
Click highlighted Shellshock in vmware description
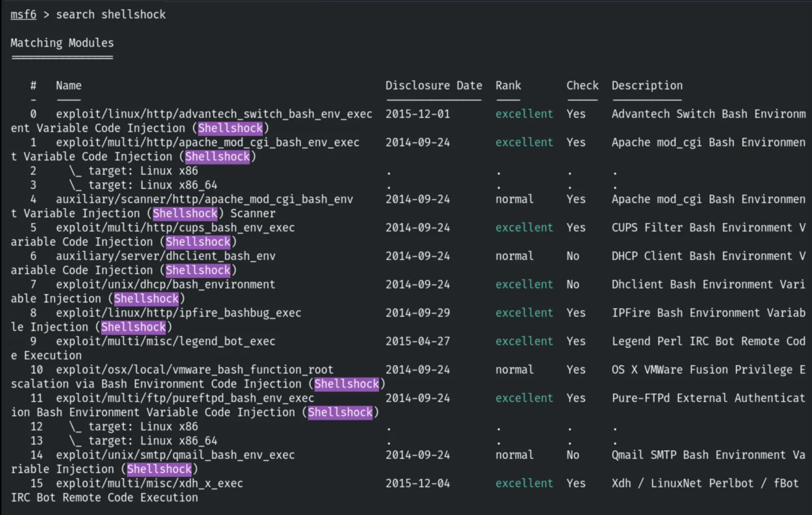click(x=346, y=384)
